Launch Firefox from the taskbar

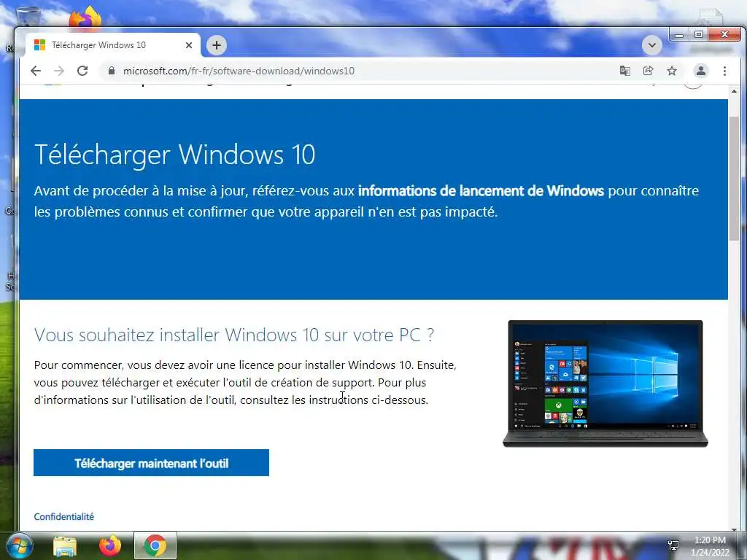[x=110, y=545]
